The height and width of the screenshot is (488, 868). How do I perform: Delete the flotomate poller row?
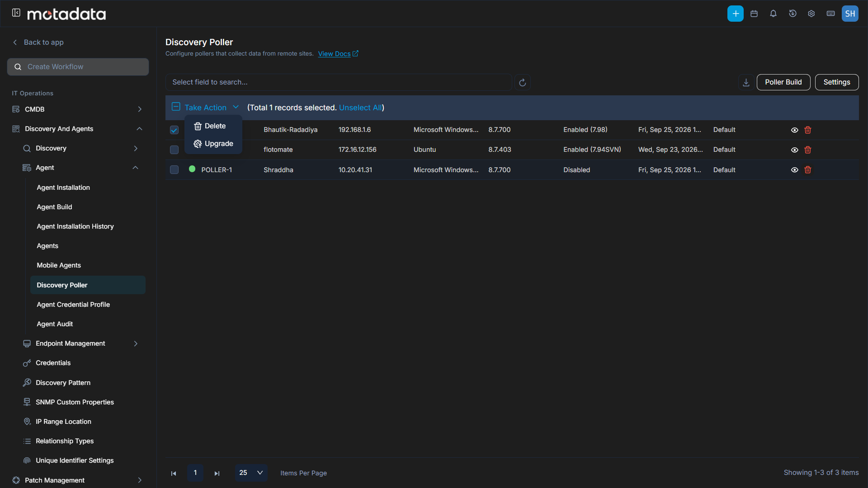[x=808, y=150]
